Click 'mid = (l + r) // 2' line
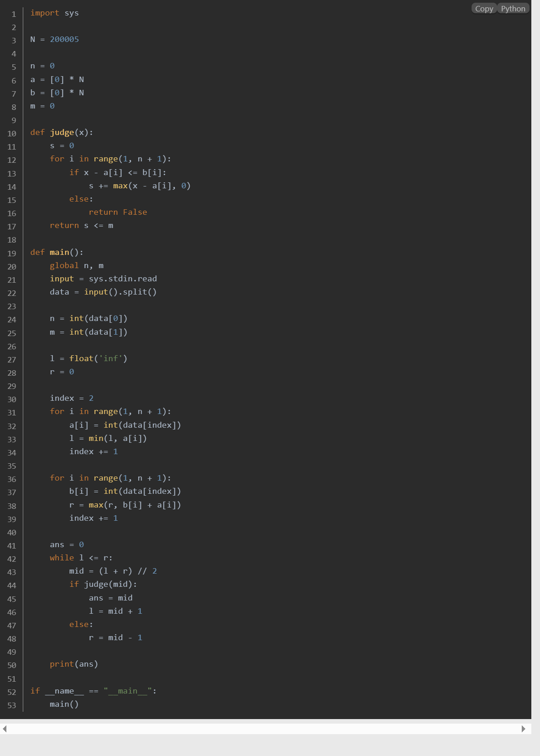Screen dimensions: 540x756 [x=113, y=571]
